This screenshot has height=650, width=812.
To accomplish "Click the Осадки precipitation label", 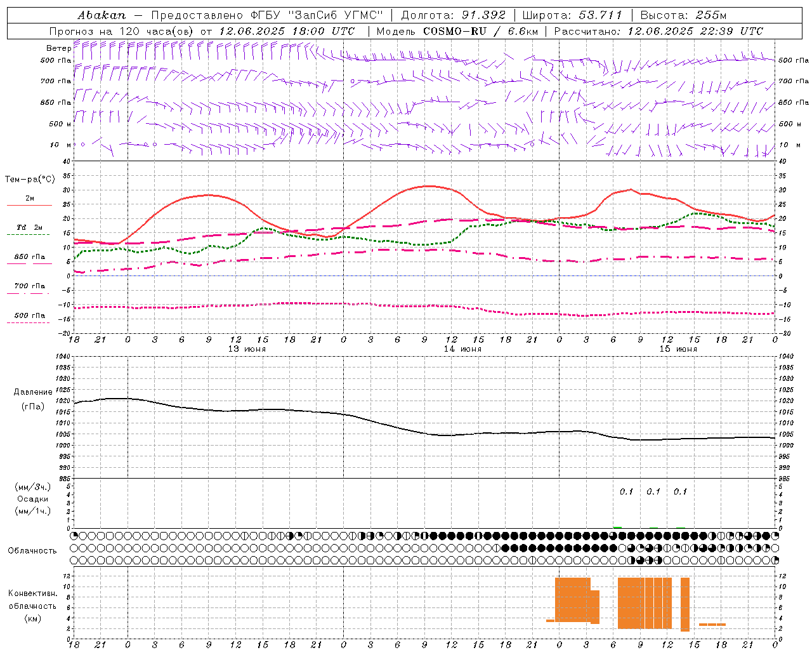I will pyautogui.click(x=33, y=499).
